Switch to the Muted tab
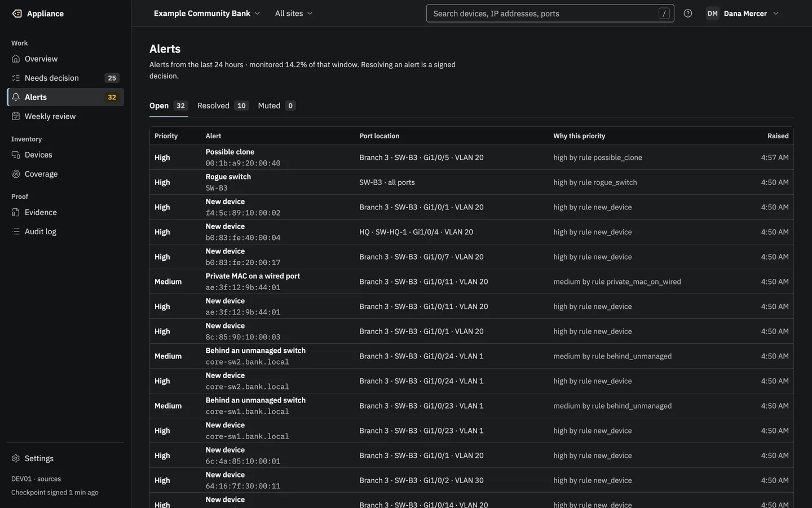This screenshot has height=508, width=812. pyautogui.click(x=277, y=106)
